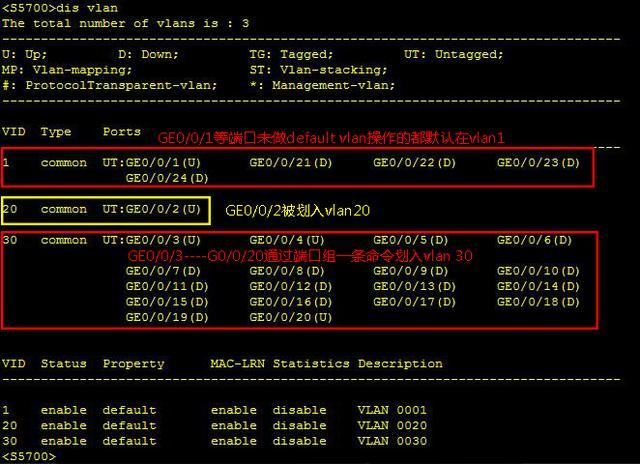The height and width of the screenshot is (464, 640).
Task: Click the 'Status' column header
Action: point(64,364)
